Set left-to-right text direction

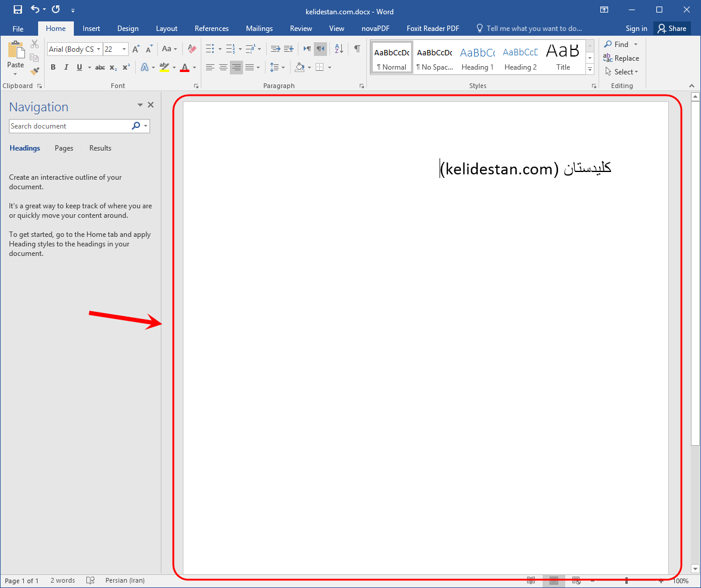[x=307, y=49]
